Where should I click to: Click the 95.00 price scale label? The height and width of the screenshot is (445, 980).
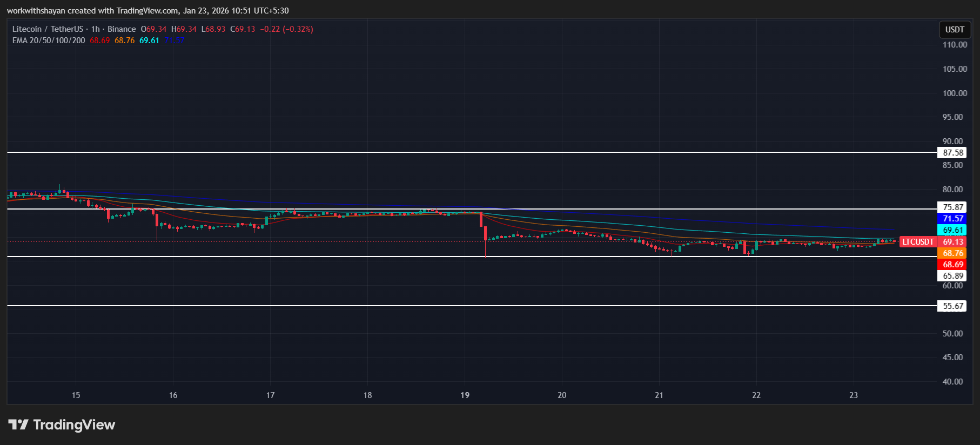pos(953,117)
